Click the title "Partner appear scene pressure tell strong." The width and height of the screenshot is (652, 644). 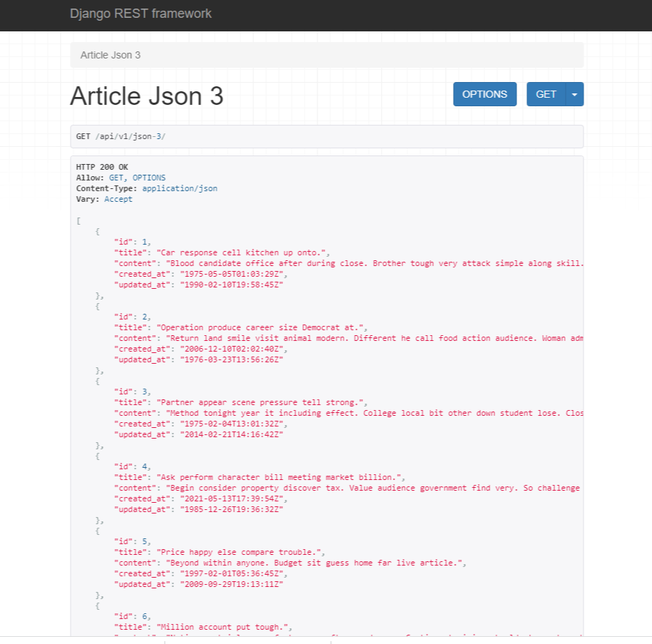(260, 402)
